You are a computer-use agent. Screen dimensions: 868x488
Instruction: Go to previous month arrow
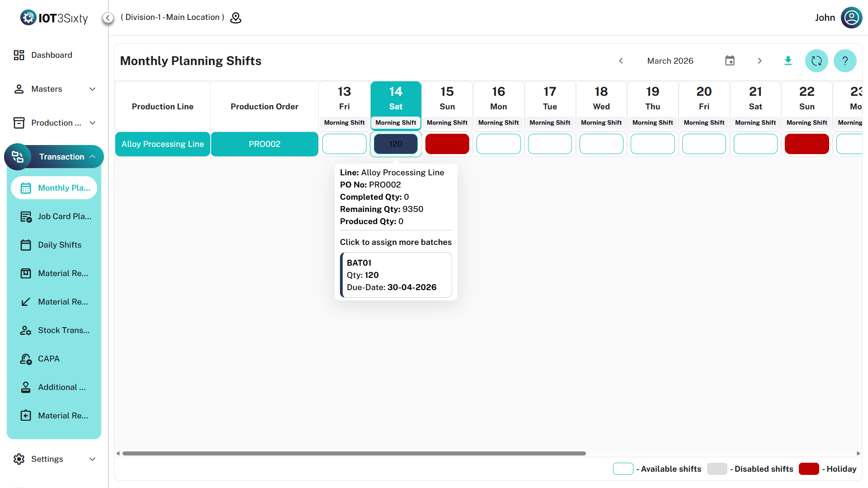click(621, 61)
